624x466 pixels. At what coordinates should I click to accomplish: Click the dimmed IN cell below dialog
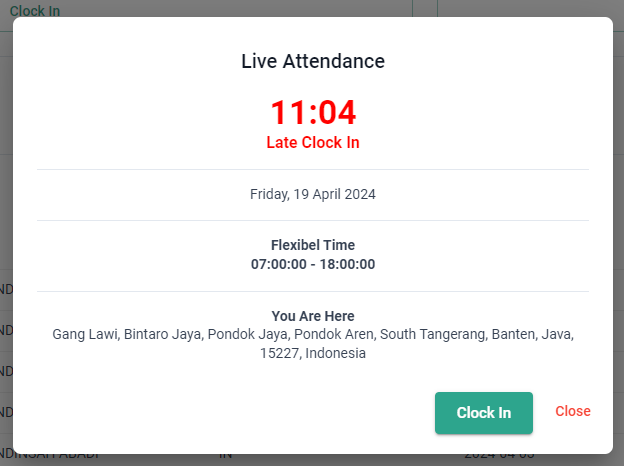(x=226, y=457)
